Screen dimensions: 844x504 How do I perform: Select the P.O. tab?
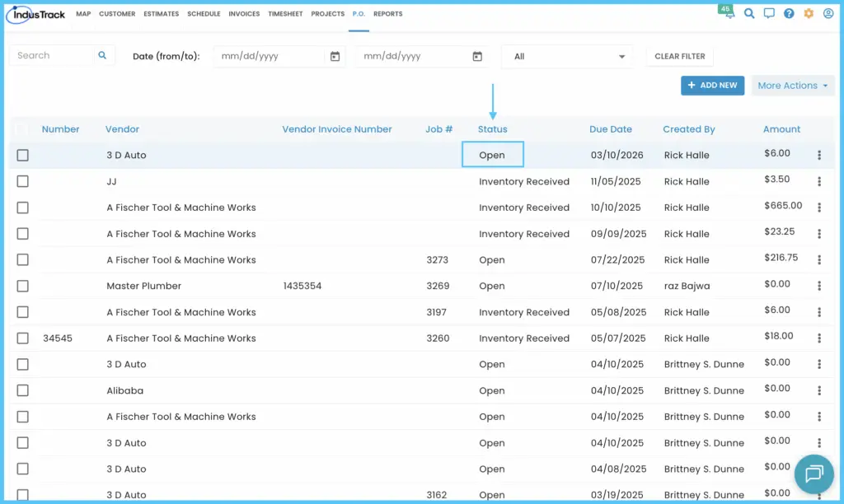click(359, 14)
